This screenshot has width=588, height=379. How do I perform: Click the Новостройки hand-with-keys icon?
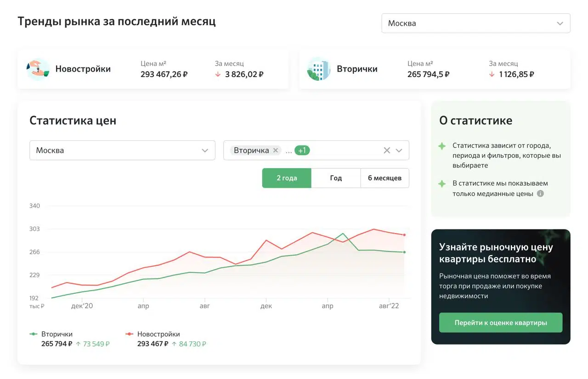38,69
